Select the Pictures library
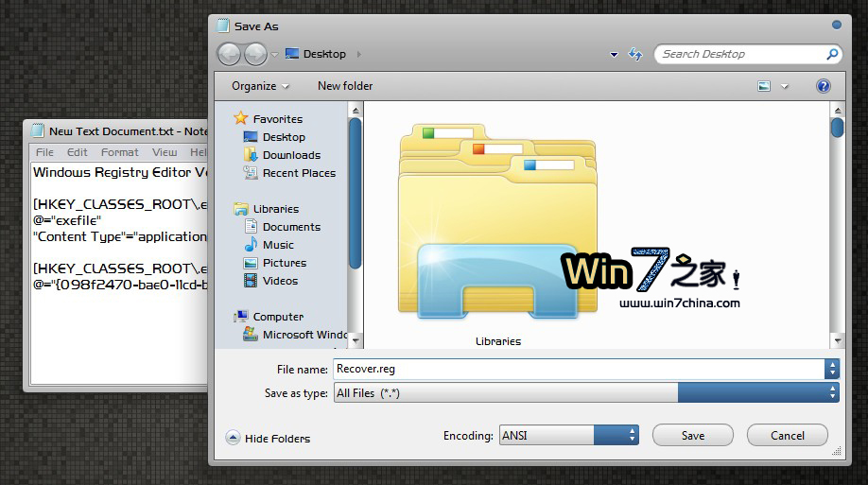Viewport: 868px width, 485px height. pos(285,263)
